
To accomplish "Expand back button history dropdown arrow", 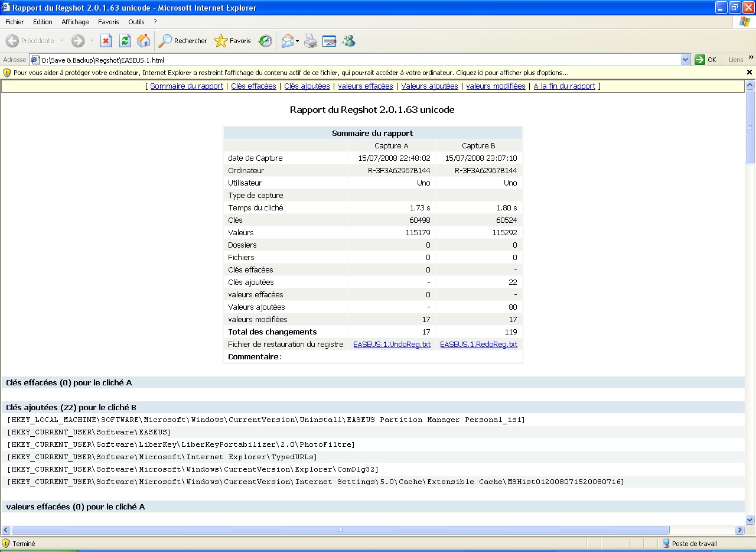I will [61, 41].
